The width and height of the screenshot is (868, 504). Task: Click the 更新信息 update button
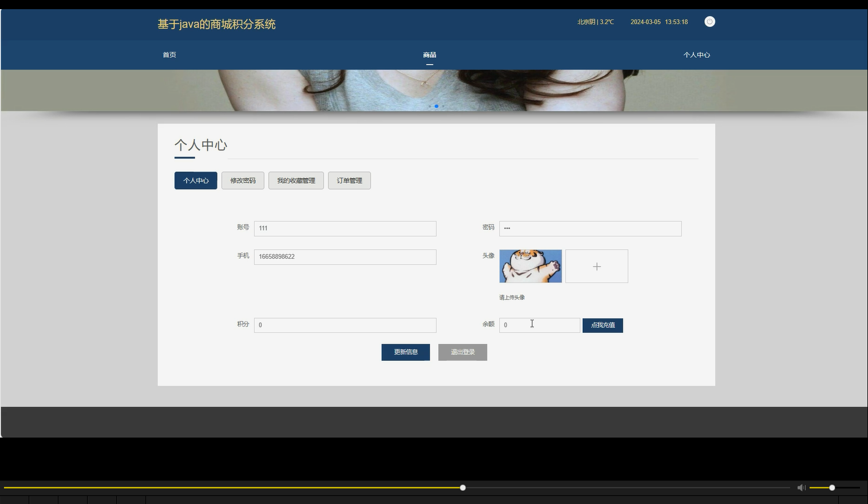pyautogui.click(x=405, y=352)
